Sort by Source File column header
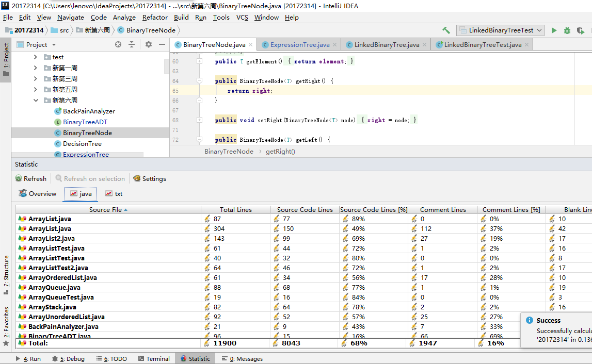Screen dimensions: 592x364 click(x=108, y=209)
